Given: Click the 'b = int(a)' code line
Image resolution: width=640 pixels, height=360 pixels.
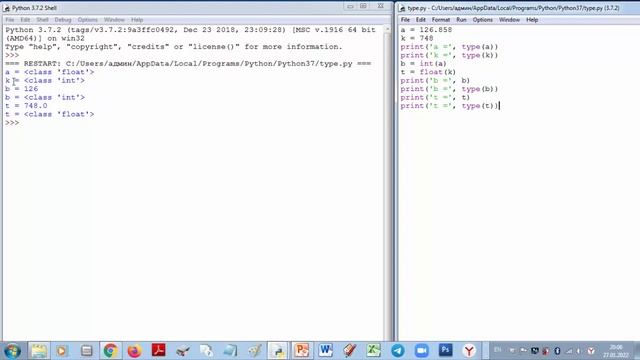Looking at the screenshot, I should [423, 64].
